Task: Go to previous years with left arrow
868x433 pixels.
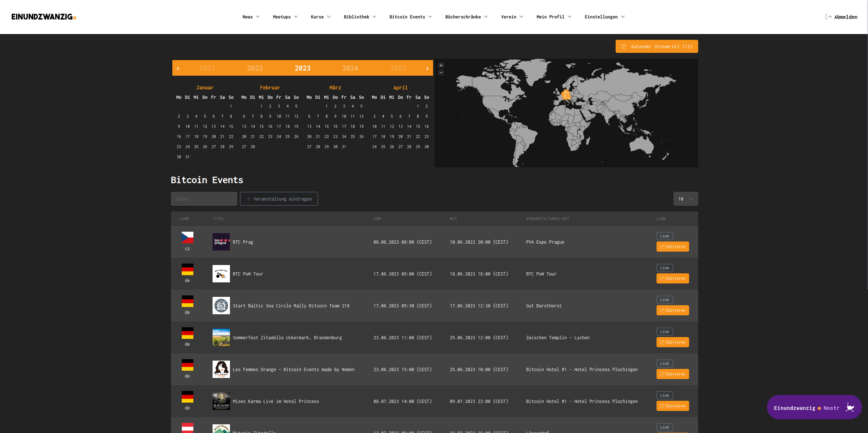Action: click(x=178, y=68)
